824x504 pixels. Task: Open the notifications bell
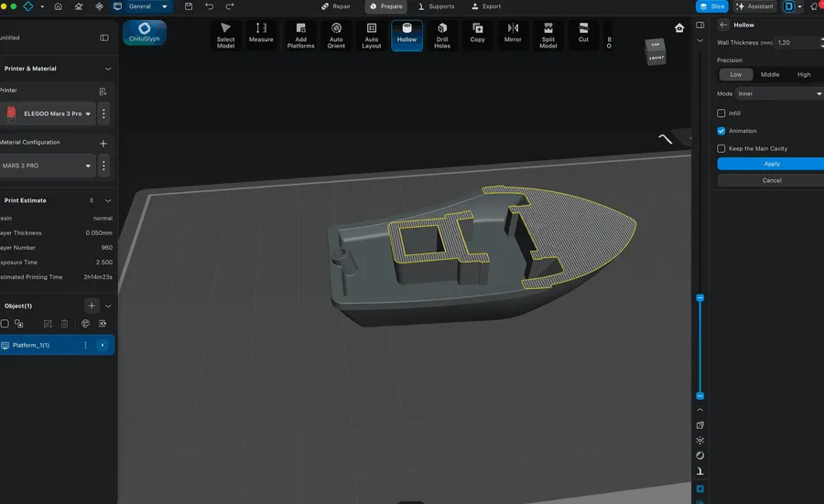coord(816,6)
